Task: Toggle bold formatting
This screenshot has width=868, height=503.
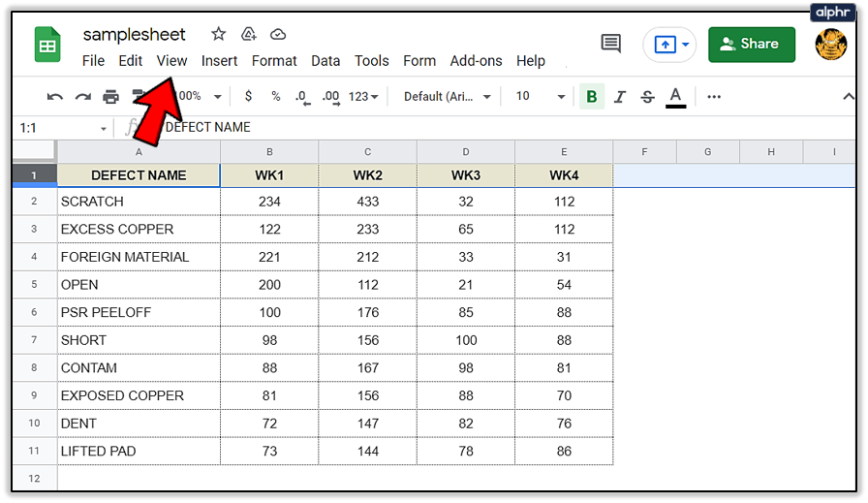Action: pos(591,97)
